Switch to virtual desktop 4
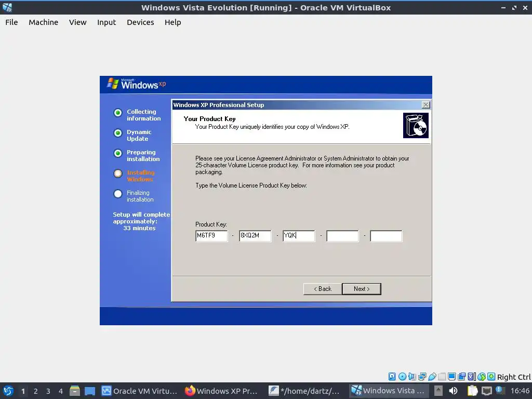Screen dimensions: 532x399 click(x=61, y=391)
